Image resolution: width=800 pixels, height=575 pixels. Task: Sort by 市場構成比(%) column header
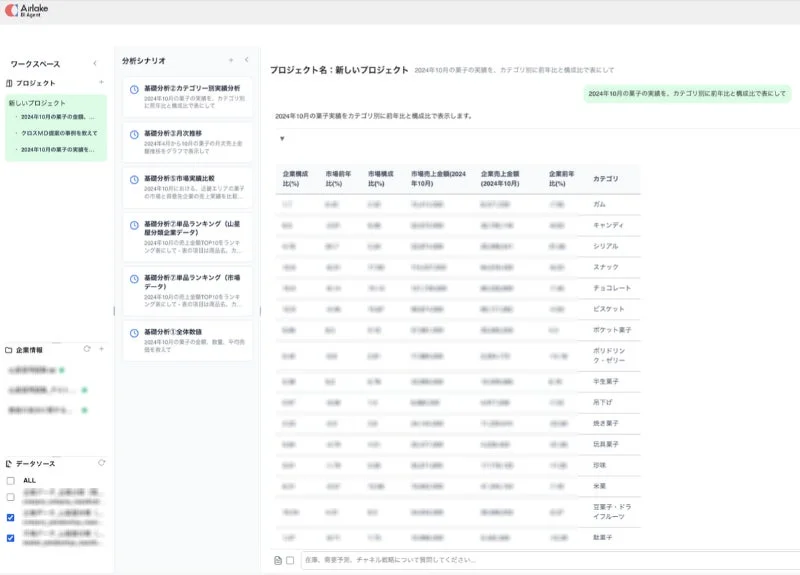coord(381,179)
